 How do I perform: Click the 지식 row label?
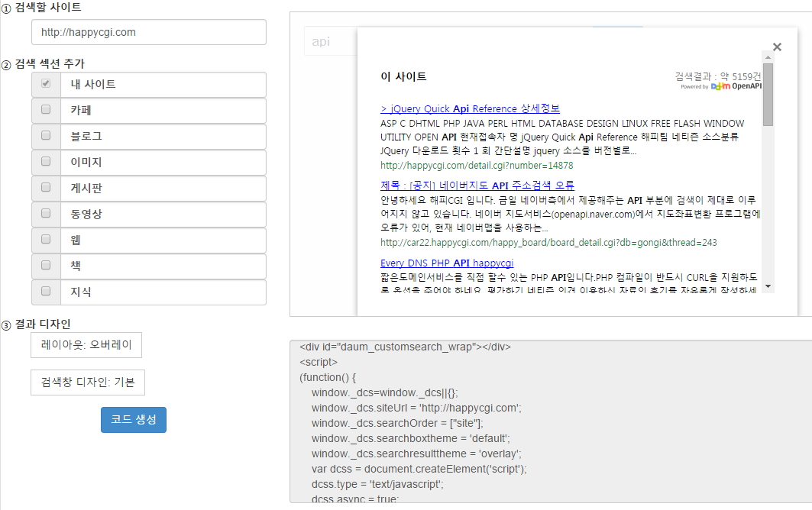pyautogui.click(x=81, y=292)
